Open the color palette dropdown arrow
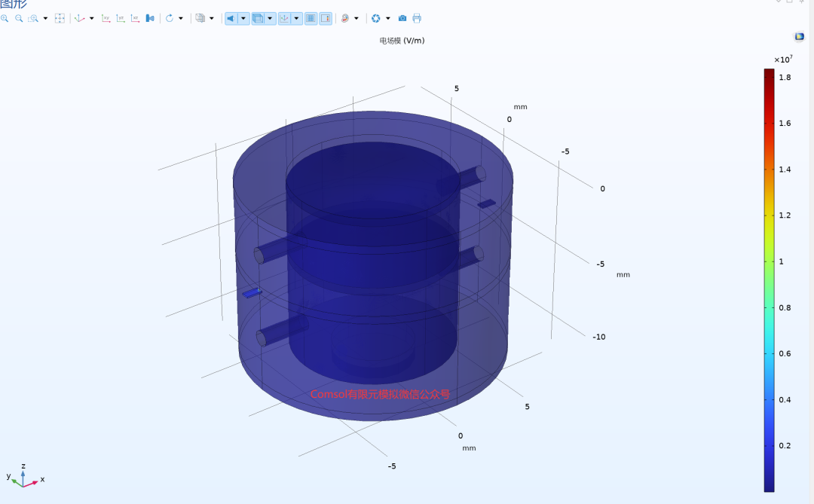 coord(357,19)
